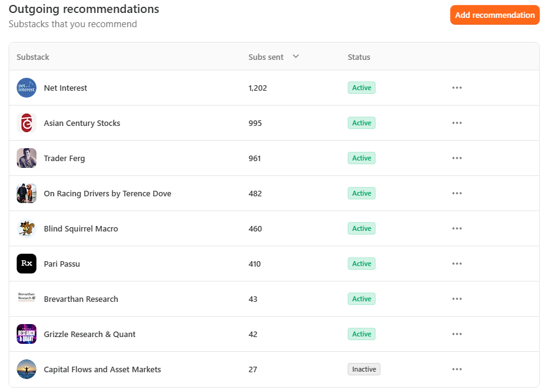This screenshot has height=392, width=554.
Task: Open three-dot menu for Pari Passu
Action: tap(457, 264)
